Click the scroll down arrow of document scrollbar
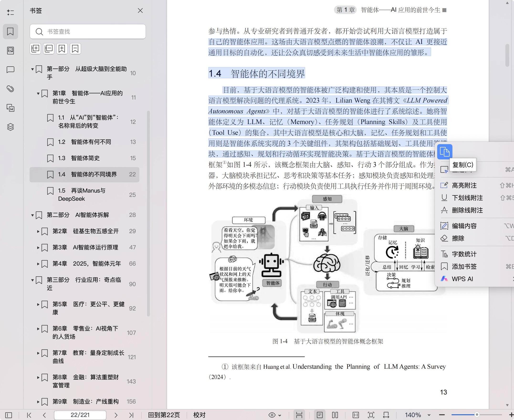The width and height of the screenshot is (514, 420). point(507,405)
